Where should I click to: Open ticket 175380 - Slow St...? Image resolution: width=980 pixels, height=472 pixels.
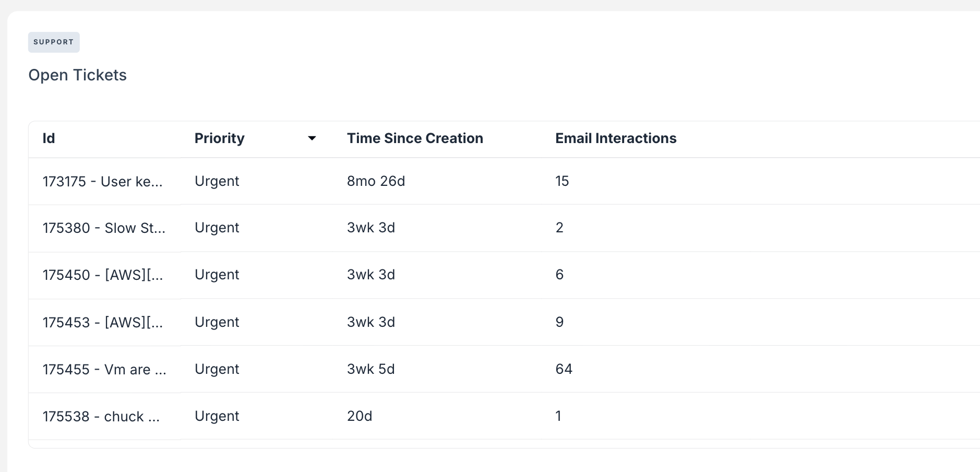click(x=104, y=228)
